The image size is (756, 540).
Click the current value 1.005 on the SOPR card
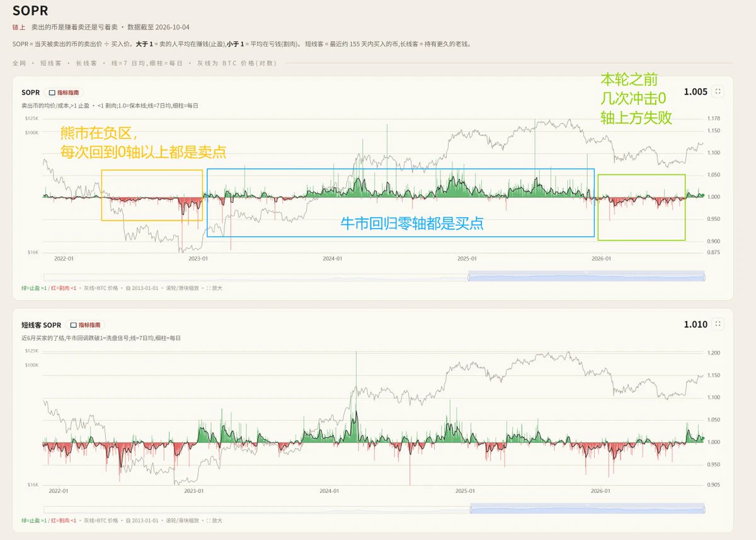tap(696, 92)
